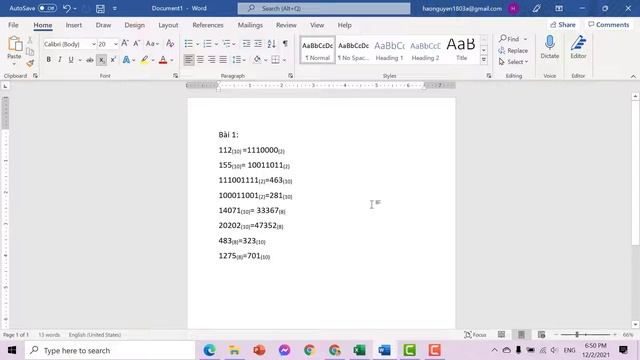Open the Comments pane button

(x=609, y=25)
